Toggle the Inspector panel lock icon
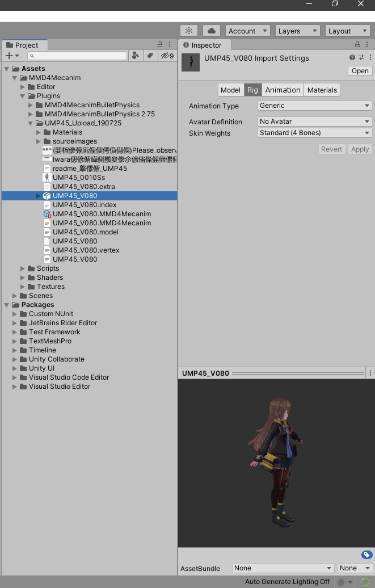This screenshot has width=375, height=588. coord(357,45)
